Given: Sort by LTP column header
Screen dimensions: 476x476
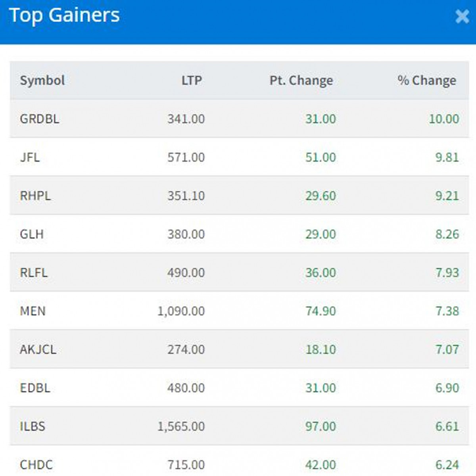Looking at the screenshot, I should coord(192,81).
